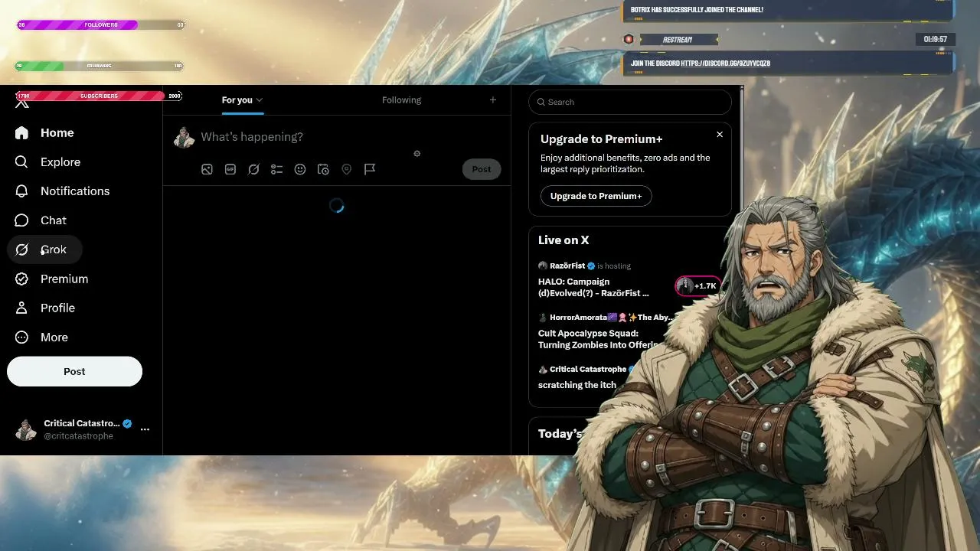The height and width of the screenshot is (551, 980).
Task: Open RazörFist host name in Live on X
Action: click(567, 266)
